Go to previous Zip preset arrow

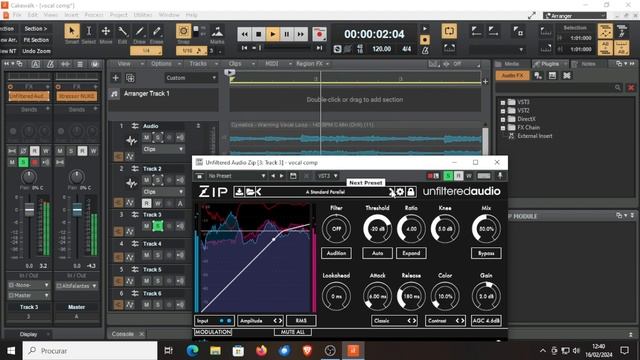pos(258,191)
